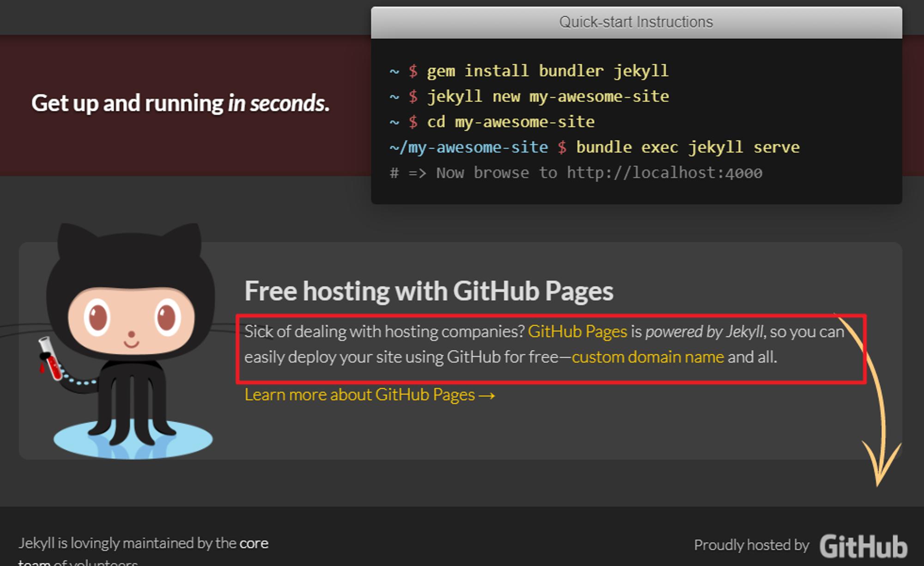Click the Proudly hosted by text

click(752, 545)
